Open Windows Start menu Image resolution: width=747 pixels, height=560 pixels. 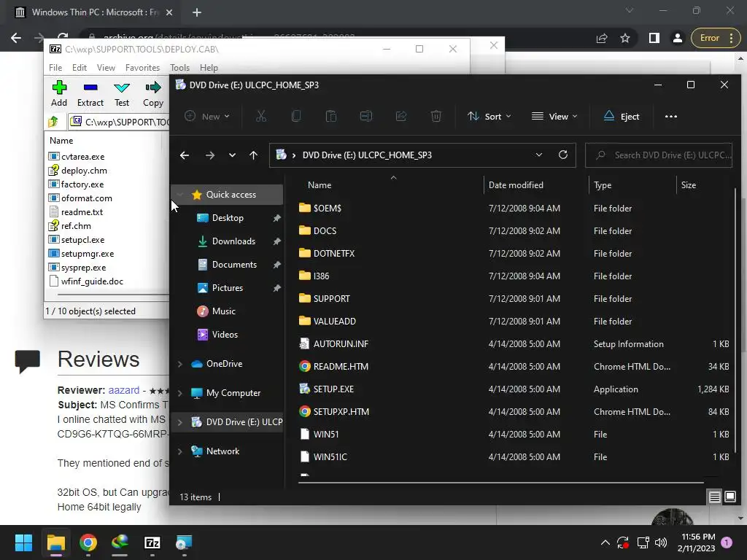[x=23, y=542]
